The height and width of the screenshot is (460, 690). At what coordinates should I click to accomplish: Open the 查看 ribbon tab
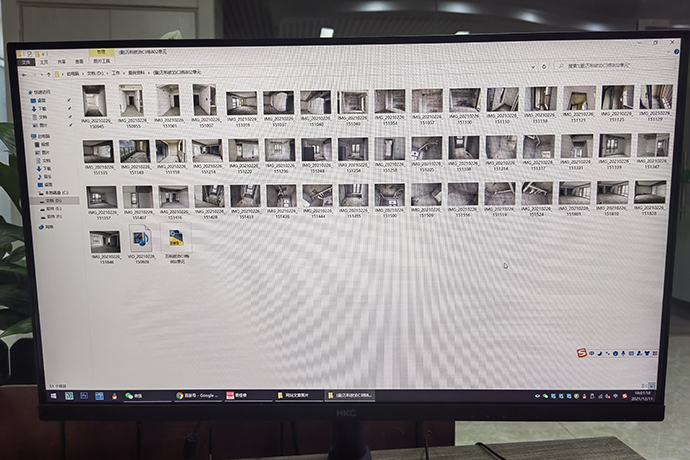79,61
